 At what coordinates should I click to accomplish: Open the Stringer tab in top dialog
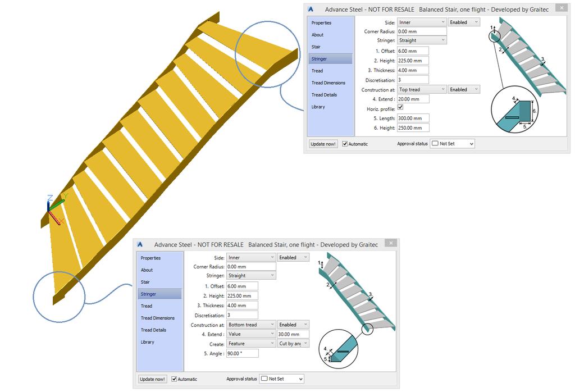pyautogui.click(x=330, y=58)
